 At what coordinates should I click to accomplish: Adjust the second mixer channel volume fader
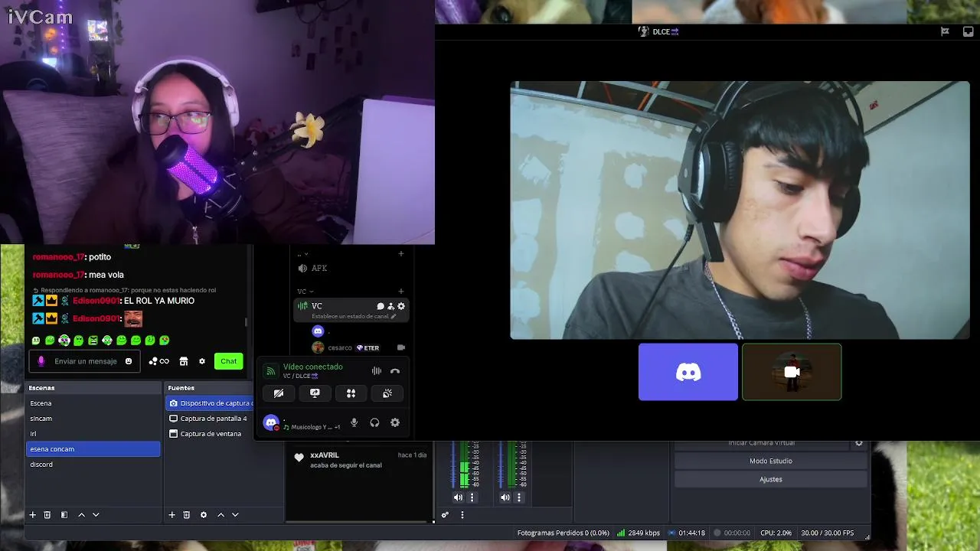pos(501,465)
